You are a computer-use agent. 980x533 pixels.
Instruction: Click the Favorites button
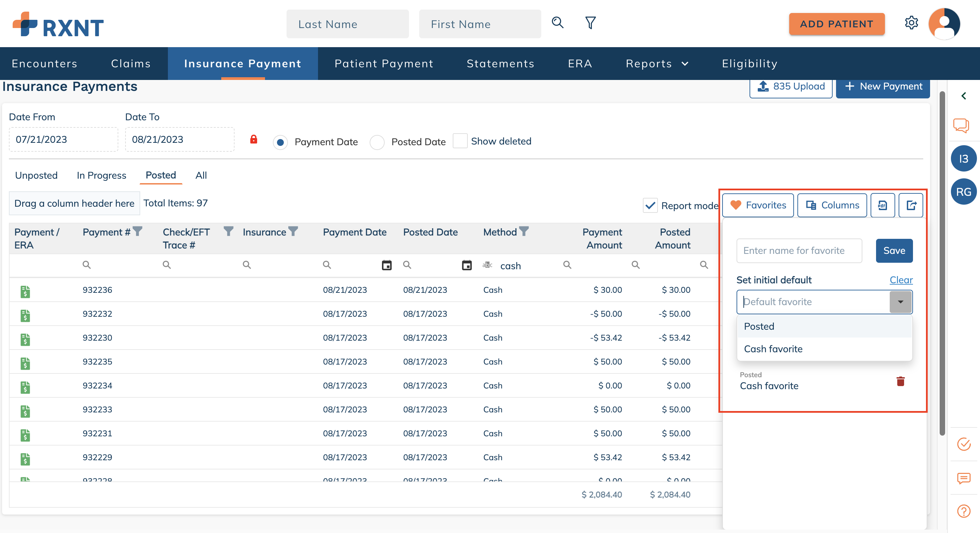click(757, 205)
